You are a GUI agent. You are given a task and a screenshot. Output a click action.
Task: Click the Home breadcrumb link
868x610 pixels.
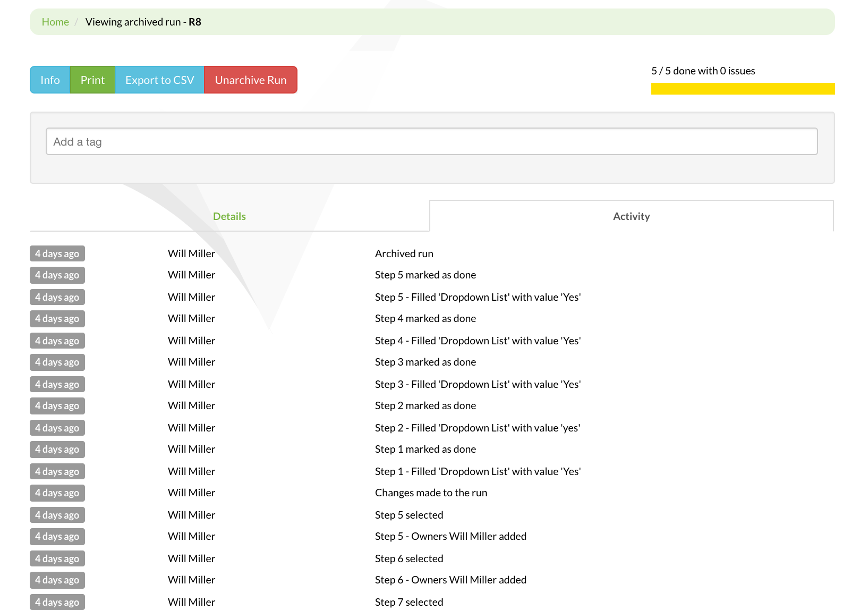55,22
